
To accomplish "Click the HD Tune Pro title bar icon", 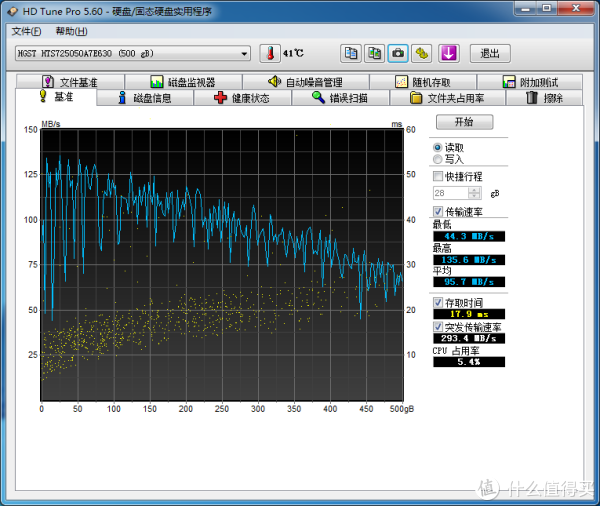I will [13, 11].
